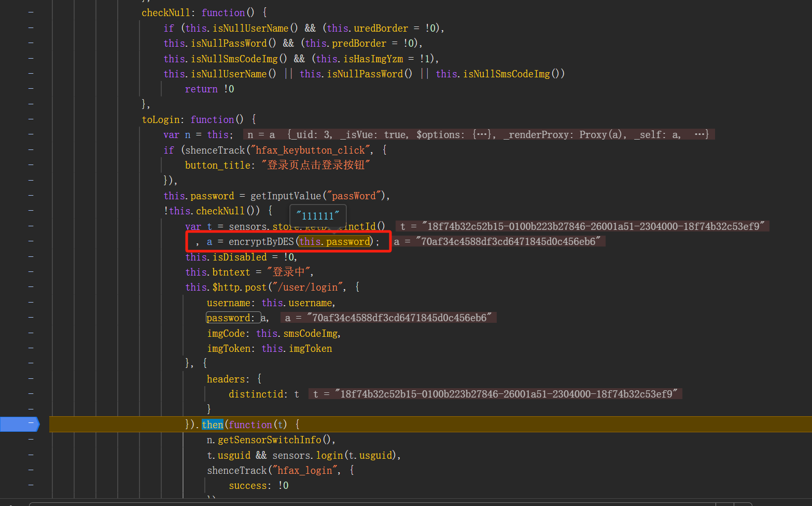Click the inline 't =' hint beside 'distinctid: t'
Viewport: 812px width, 506px height.
click(495, 394)
